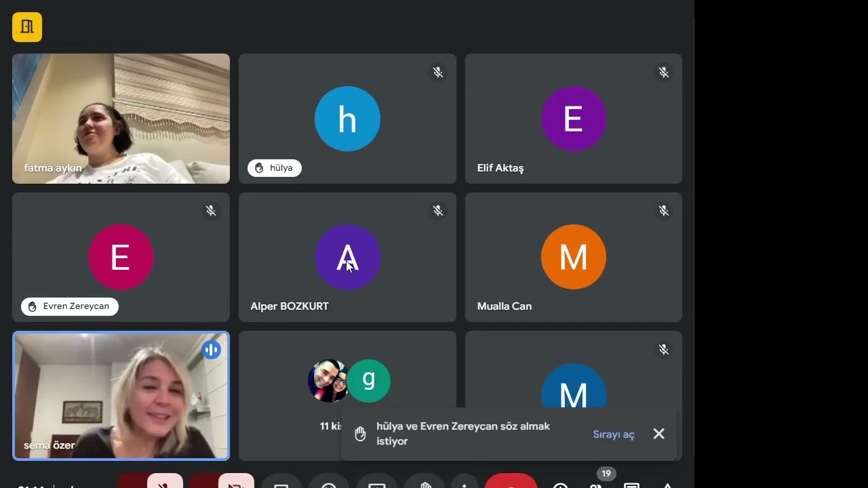Click the raised hand icon in the notification
This screenshot has height=488, width=868.
coord(361,434)
